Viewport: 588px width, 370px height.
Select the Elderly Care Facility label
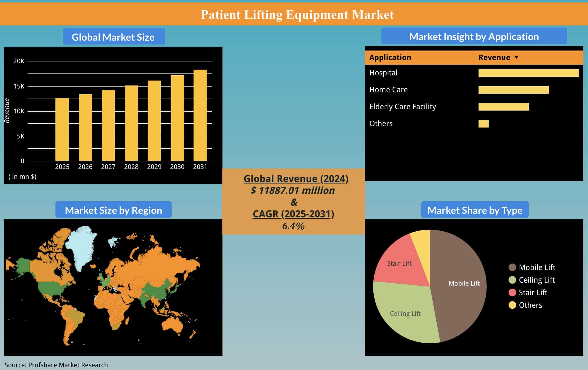pos(403,107)
